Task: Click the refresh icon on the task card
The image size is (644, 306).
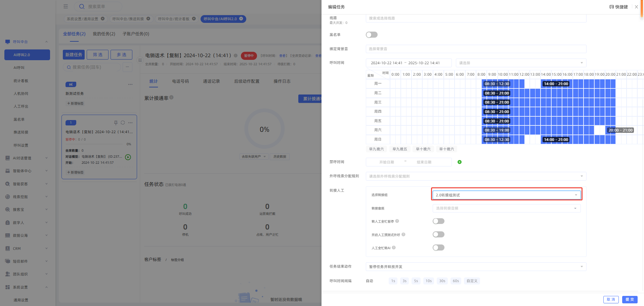Action: point(123,123)
